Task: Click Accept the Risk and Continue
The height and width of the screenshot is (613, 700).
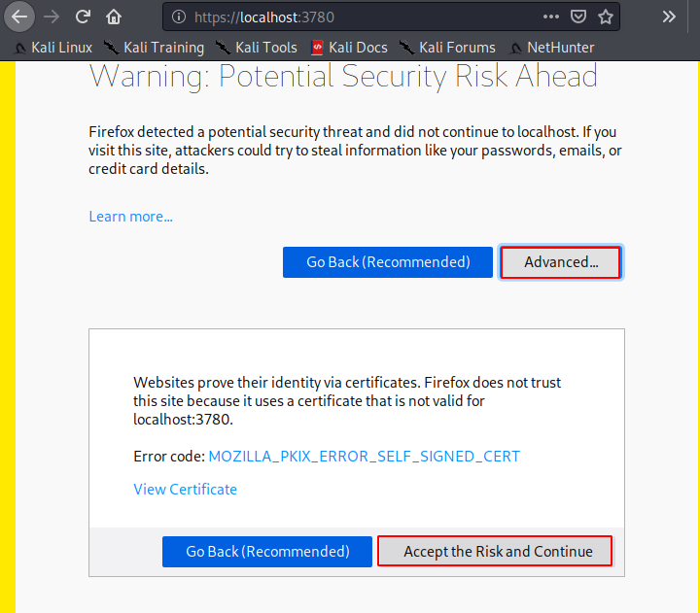Action: click(x=495, y=552)
